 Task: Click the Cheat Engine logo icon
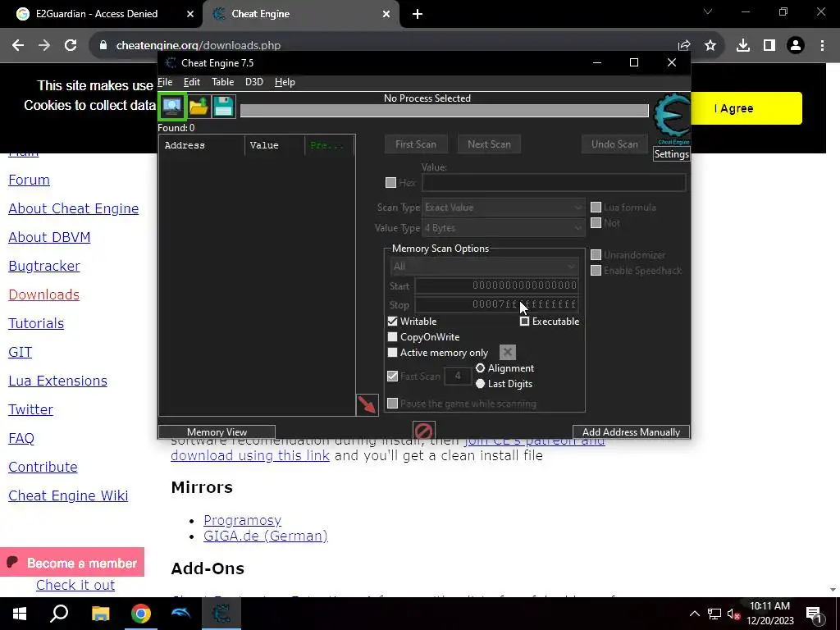(672, 118)
